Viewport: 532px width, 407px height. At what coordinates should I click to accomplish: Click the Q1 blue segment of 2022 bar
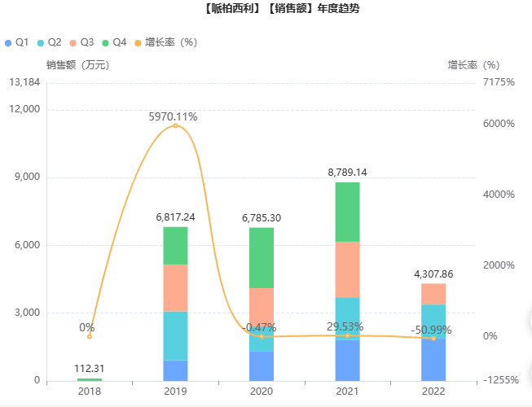(x=433, y=358)
